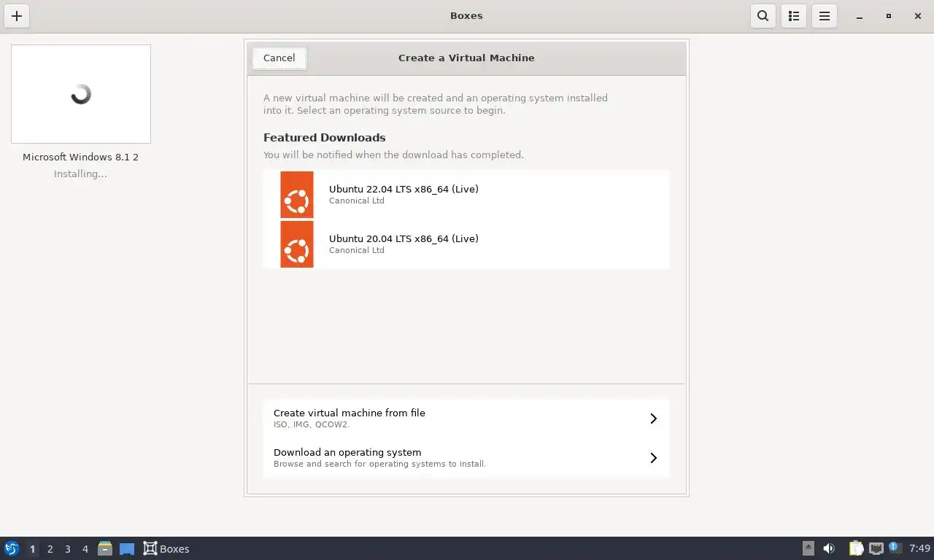Open the network tray icon
Screen dimensions: 934x560
[x=876, y=548]
